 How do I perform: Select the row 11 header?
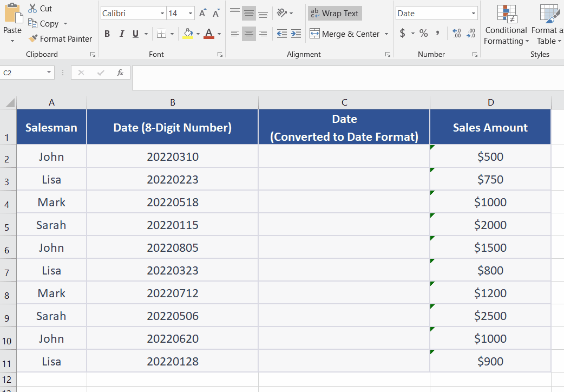pyautogui.click(x=7, y=361)
